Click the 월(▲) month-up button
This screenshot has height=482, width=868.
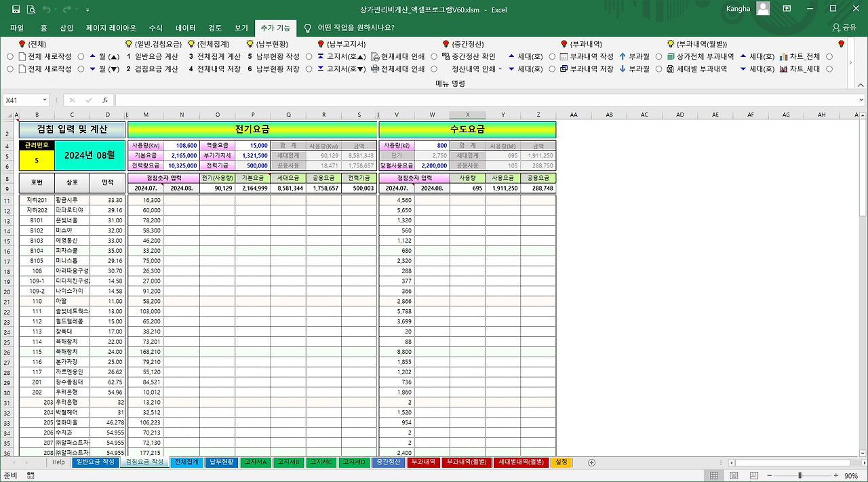(104, 56)
